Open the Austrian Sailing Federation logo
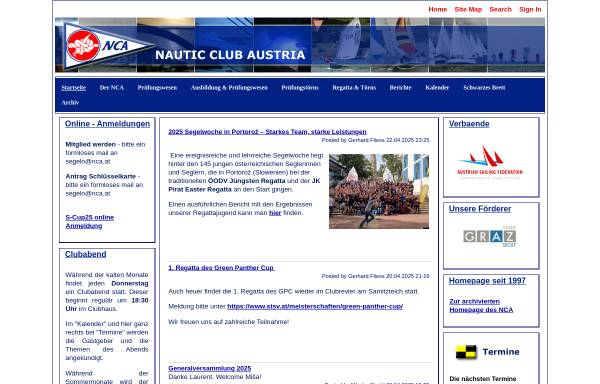The width and height of the screenshot is (600, 384). (x=490, y=162)
